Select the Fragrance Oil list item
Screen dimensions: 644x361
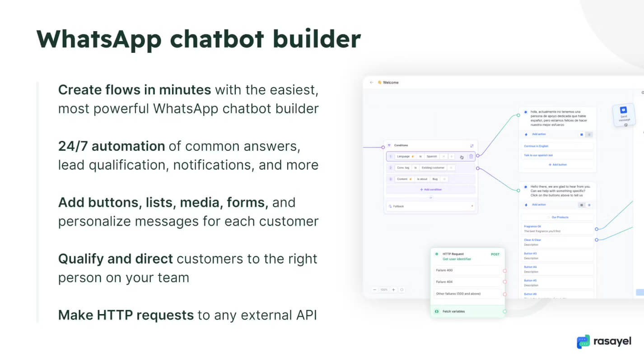coord(557,229)
